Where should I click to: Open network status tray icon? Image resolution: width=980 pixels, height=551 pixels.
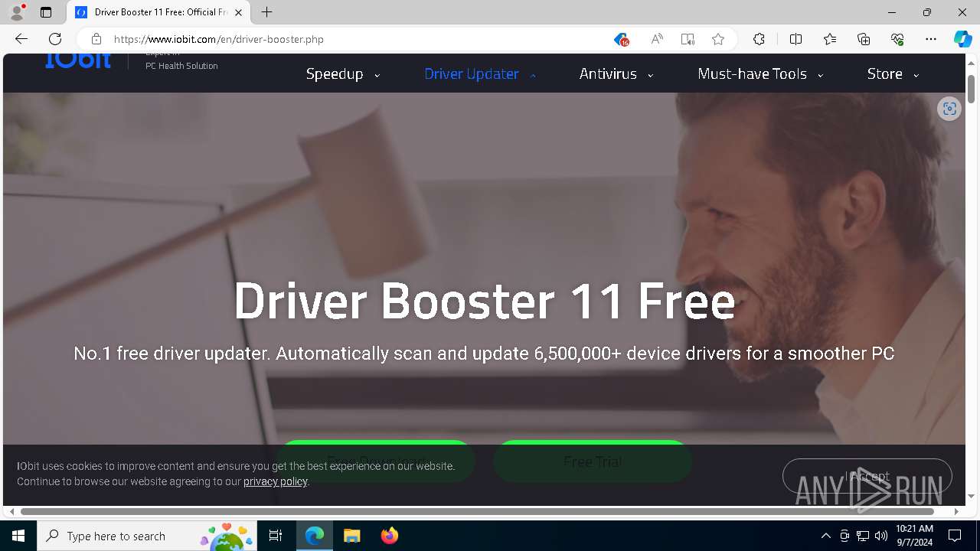[x=863, y=536]
